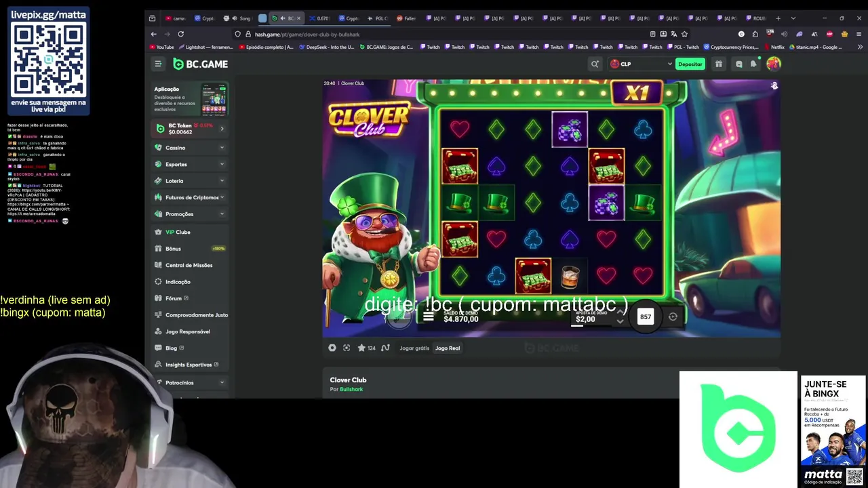Click the slot game hamburger menu icon
Image resolution: width=868 pixels, height=488 pixels.
coord(429,317)
